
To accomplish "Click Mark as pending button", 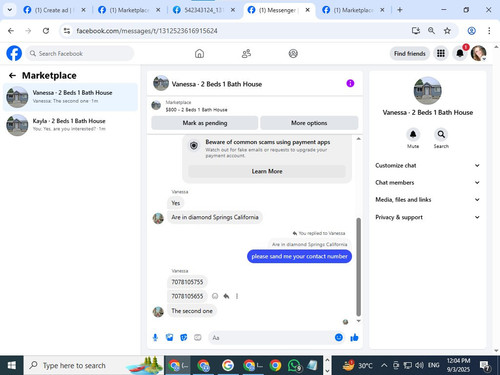I will click(205, 123).
